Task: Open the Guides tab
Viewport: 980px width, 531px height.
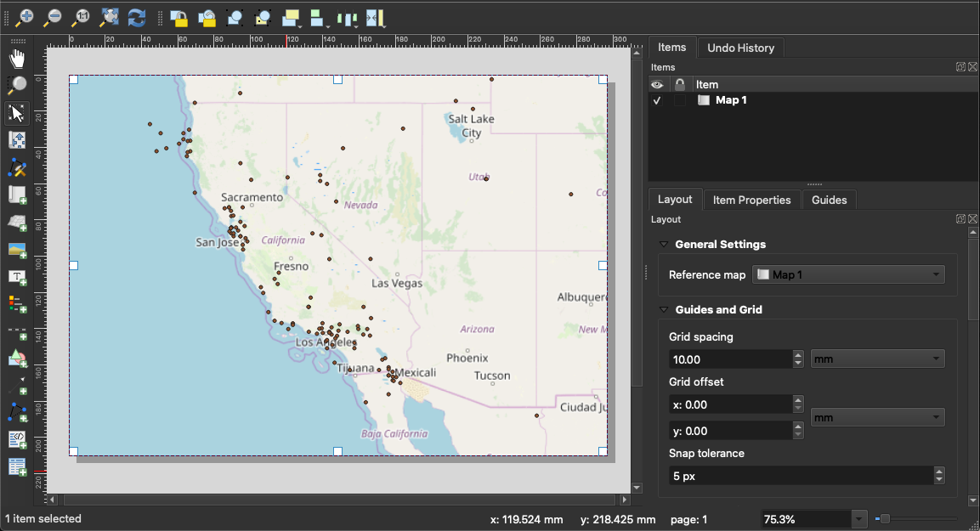Action: (829, 200)
